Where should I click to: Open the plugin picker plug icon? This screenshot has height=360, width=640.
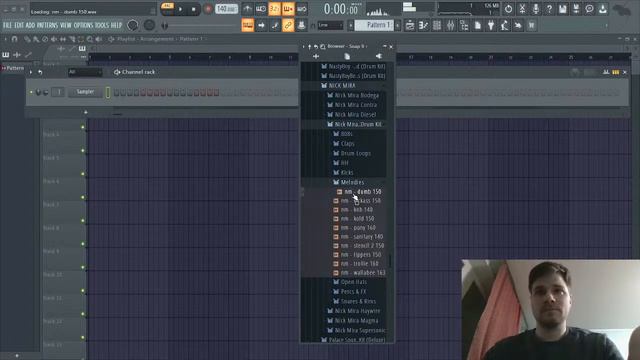tap(491, 25)
